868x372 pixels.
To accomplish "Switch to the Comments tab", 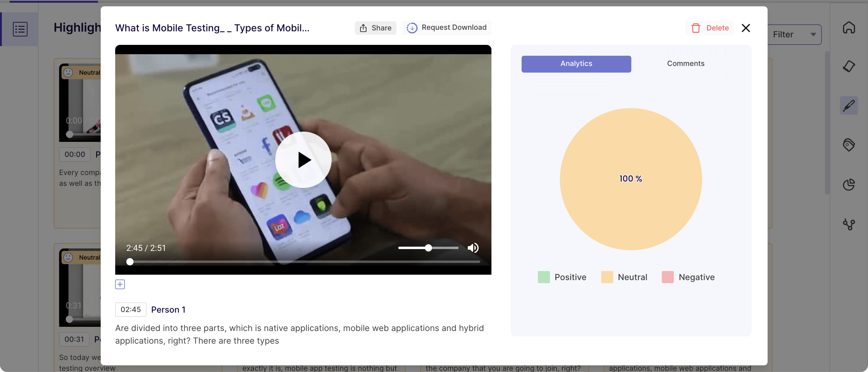I will (685, 64).
